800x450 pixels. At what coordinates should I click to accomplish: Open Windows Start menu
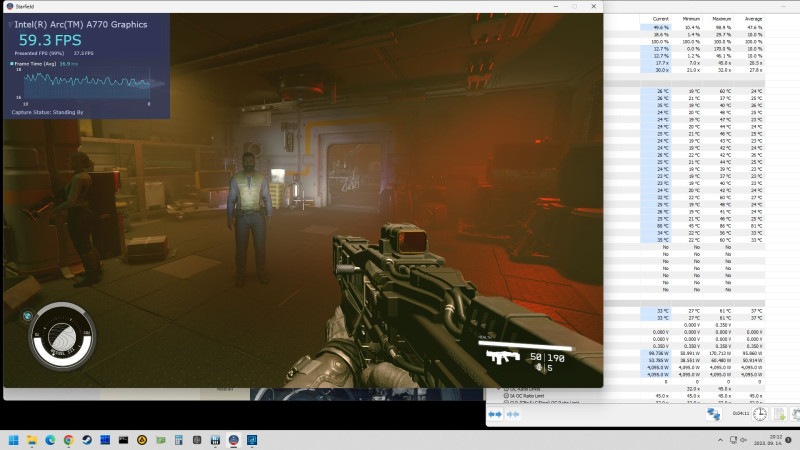(x=14, y=440)
